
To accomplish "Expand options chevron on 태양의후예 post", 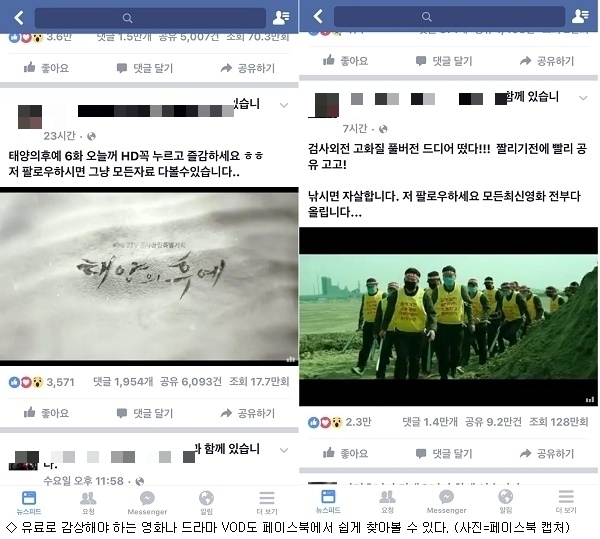I will coord(284,105).
